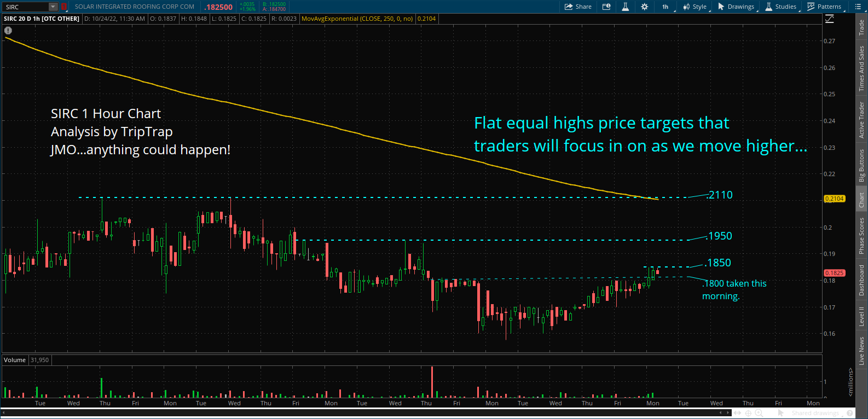Switch to Big Buttons tab
This screenshot has height=419, width=868.
point(861,165)
